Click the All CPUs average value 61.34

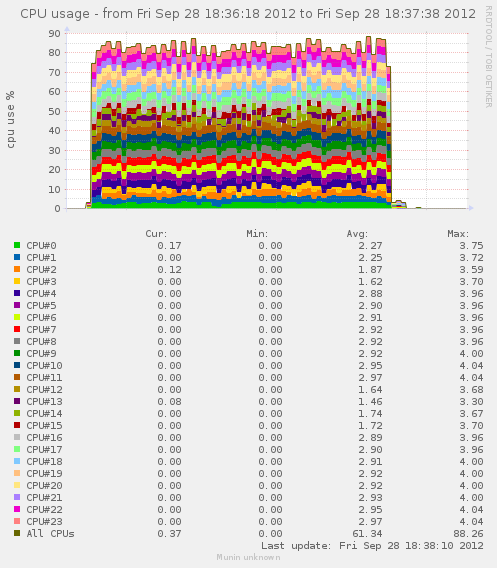click(x=367, y=534)
